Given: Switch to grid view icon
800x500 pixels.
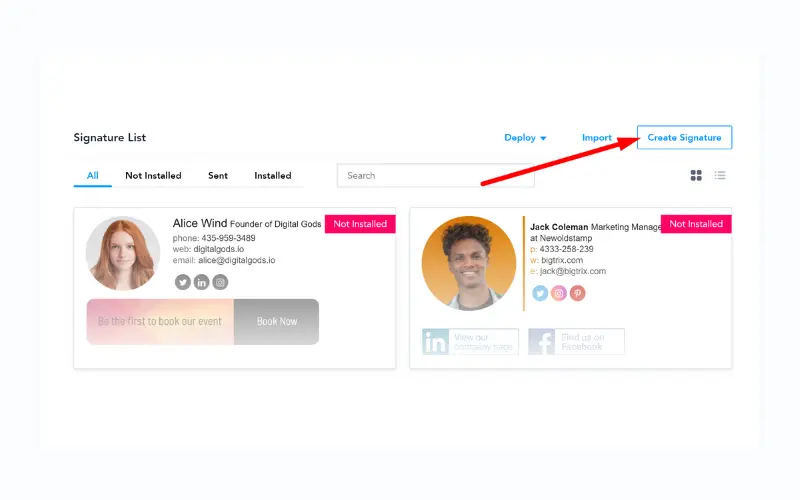Looking at the screenshot, I should click(696, 176).
